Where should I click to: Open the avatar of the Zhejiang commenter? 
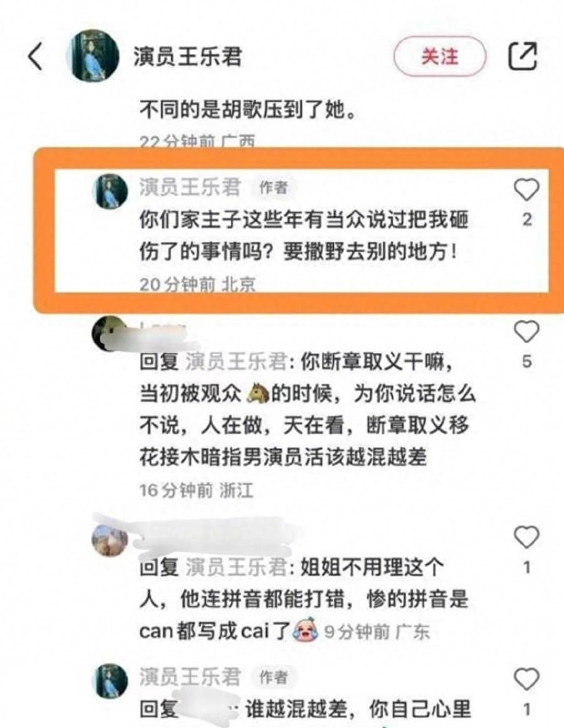click(x=110, y=334)
